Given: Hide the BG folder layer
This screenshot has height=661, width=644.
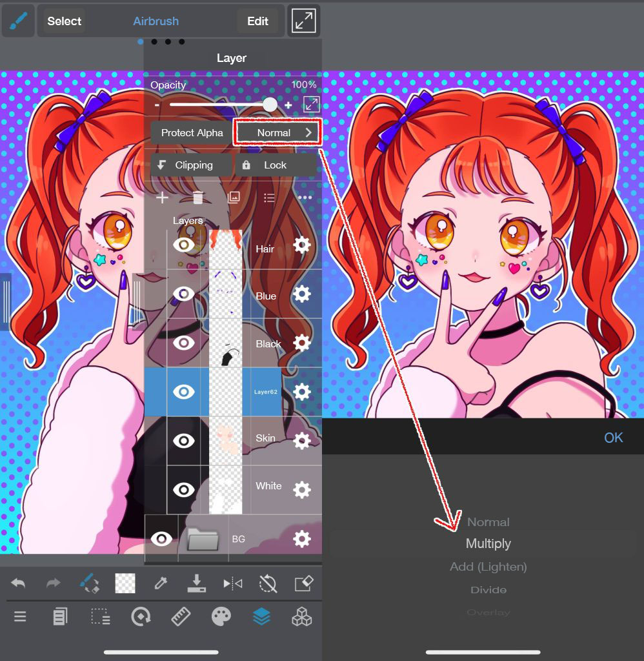Looking at the screenshot, I should tap(161, 538).
